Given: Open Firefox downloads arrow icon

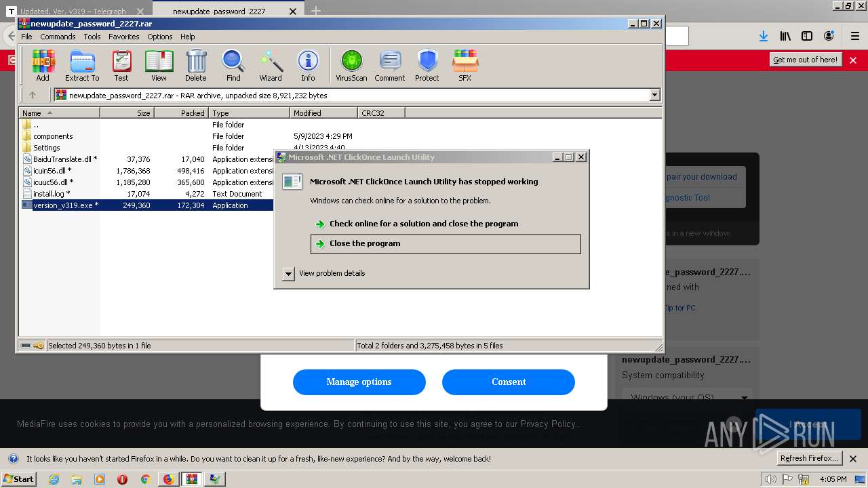Looking at the screenshot, I should point(764,36).
